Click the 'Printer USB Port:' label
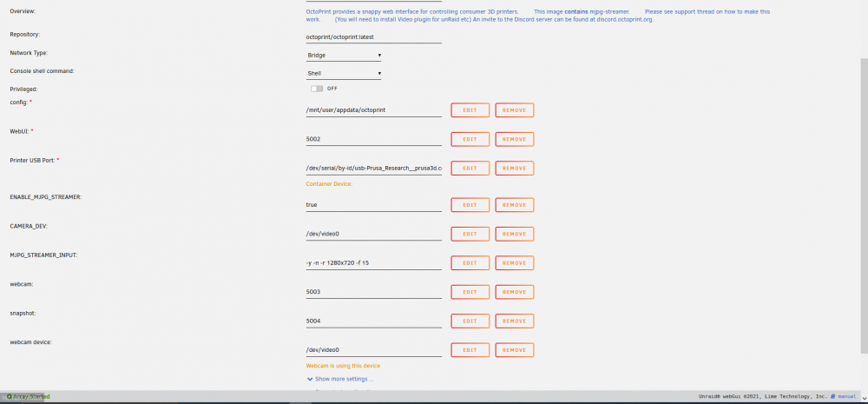This screenshot has width=868, height=404. click(x=33, y=160)
